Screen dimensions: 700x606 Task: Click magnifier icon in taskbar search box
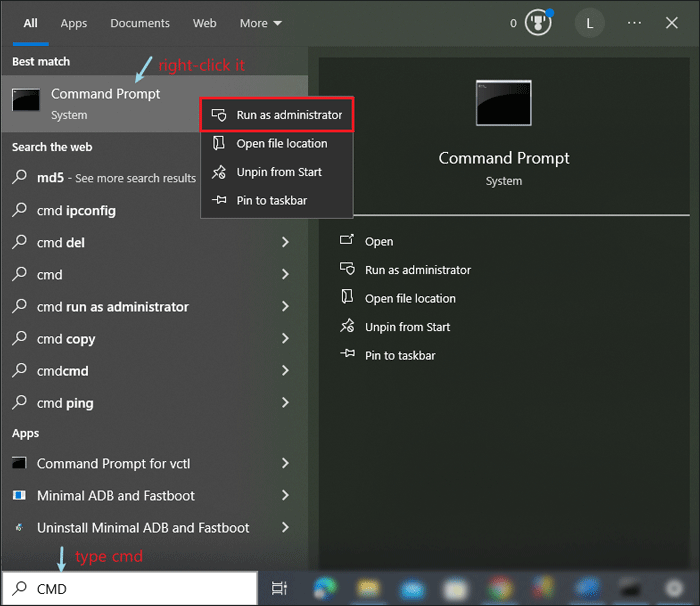pyautogui.click(x=19, y=589)
